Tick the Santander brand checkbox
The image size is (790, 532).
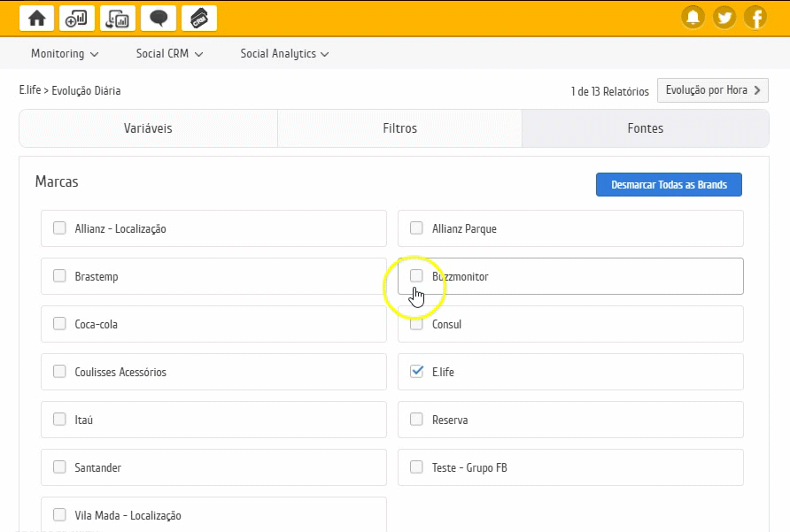point(59,467)
